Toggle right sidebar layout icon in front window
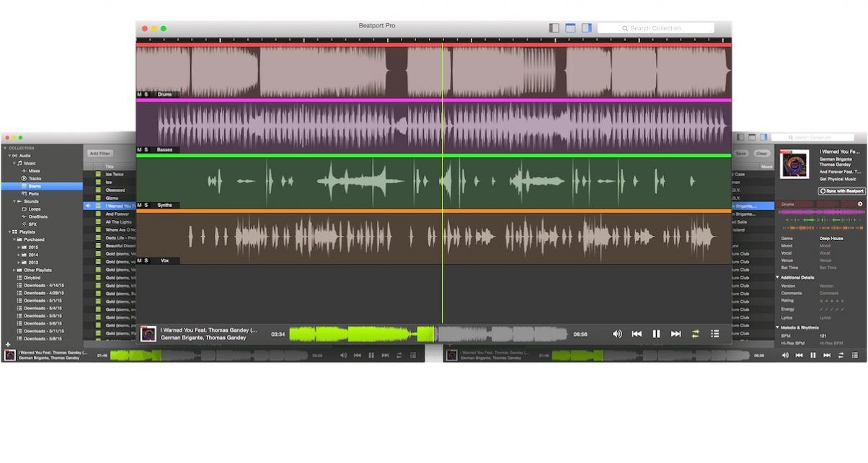The image size is (868, 463). pyautogui.click(x=587, y=28)
